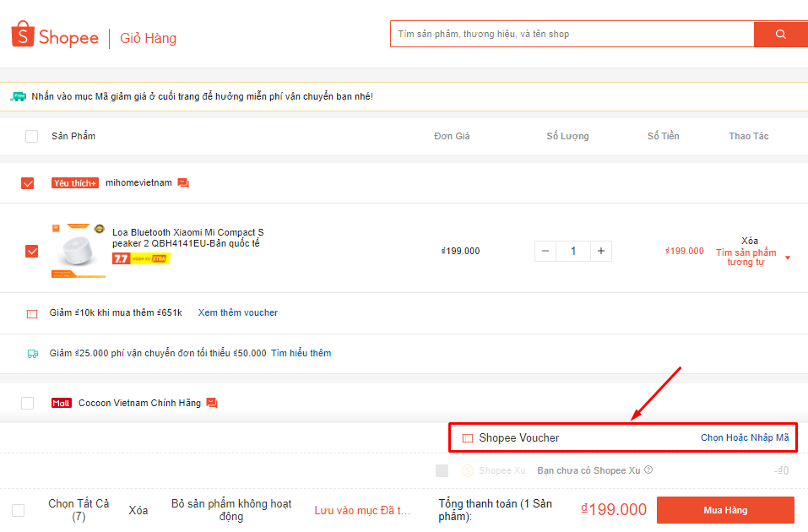Uncheck the mihomevietnam shop checkbox
This screenshot has height=532, width=808.
pyautogui.click(x=28, y=183)
